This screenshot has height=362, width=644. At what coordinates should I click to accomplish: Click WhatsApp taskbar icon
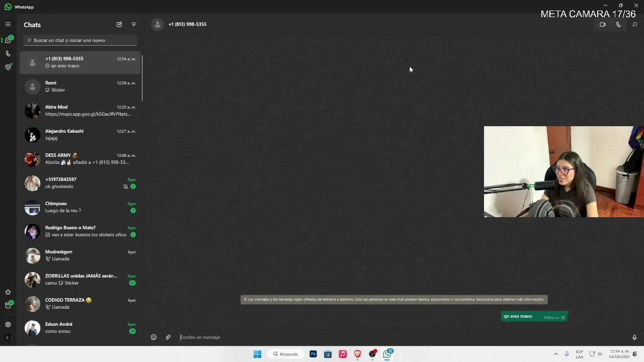click(387, 354)
